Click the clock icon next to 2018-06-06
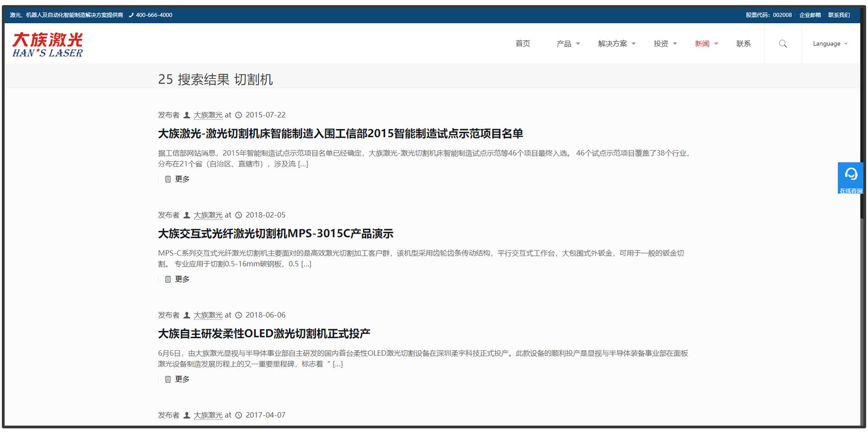 point(238,315)
